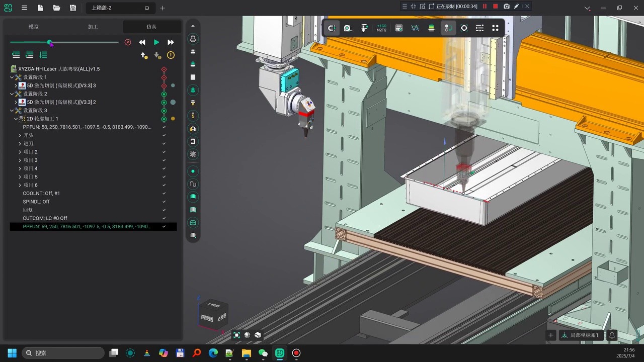Toggle checkmark on PPFUN: 59 row
The height and width of the screenshot is (362, 644).
pyautogui.click(x=164, y=227)
